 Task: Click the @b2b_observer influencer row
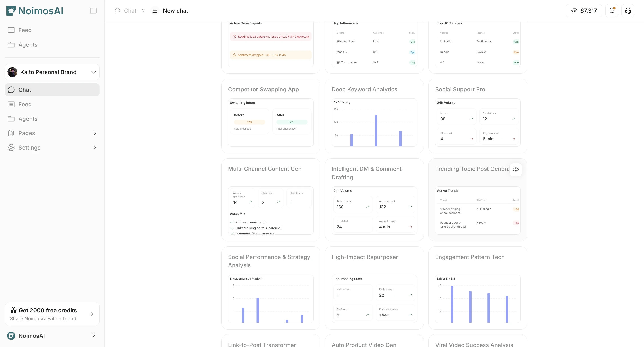[x=374, y=62]
